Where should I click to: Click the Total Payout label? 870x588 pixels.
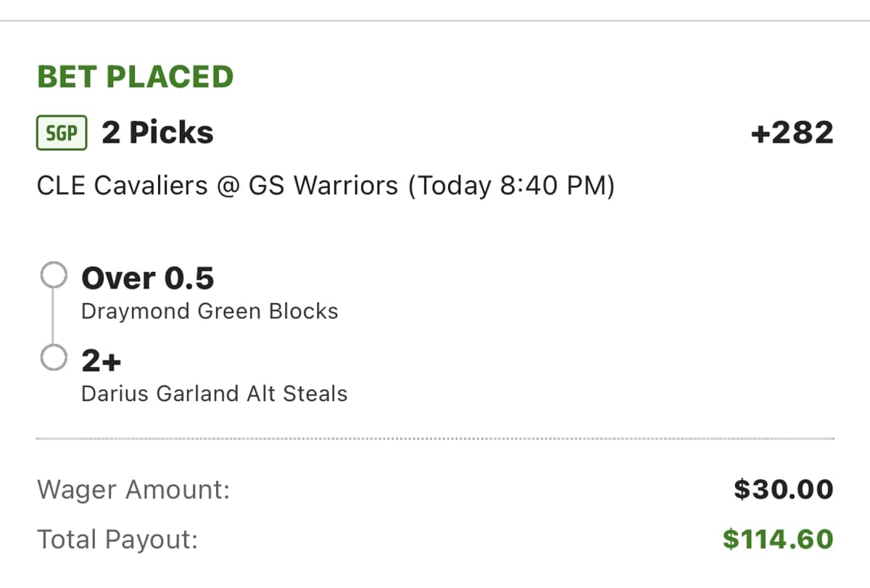[x=117, y=540]
